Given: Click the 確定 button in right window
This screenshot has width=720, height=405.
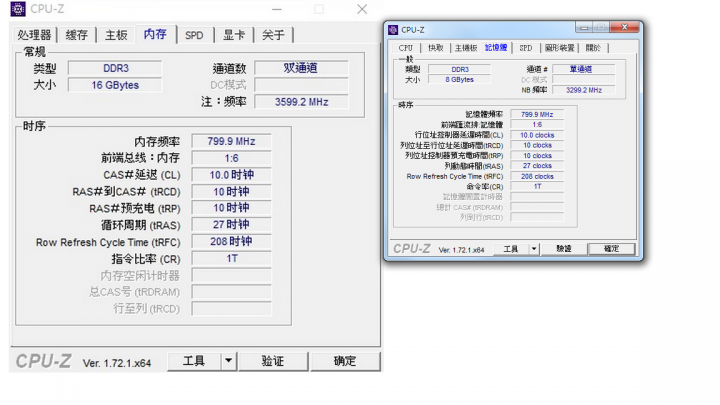Looking at the screenshot, I should coord(612,249).
